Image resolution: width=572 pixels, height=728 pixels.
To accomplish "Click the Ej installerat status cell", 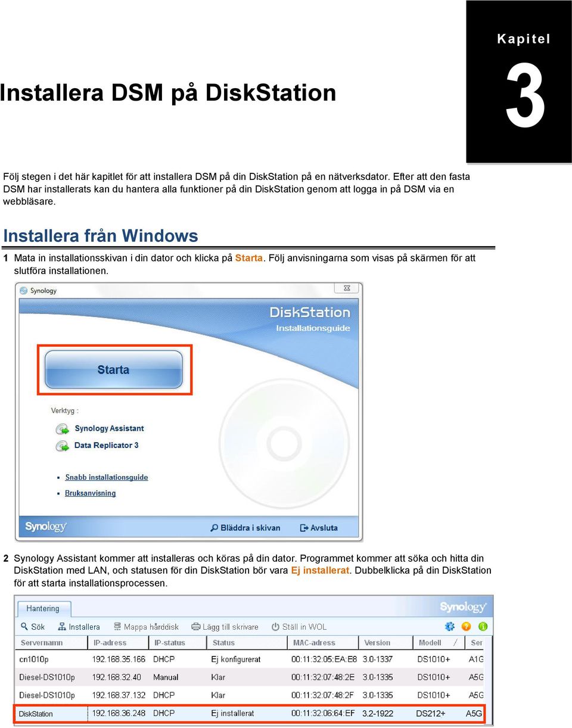I will point(232,713).
